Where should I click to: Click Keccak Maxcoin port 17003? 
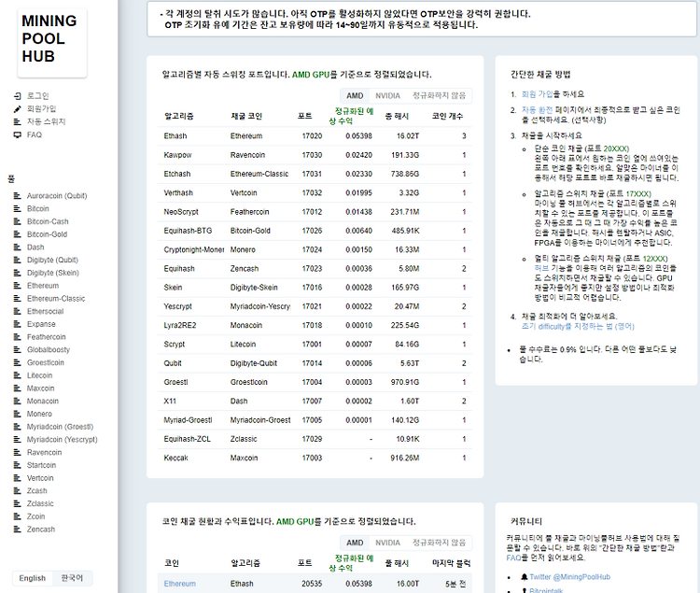(x=312, y=459)
